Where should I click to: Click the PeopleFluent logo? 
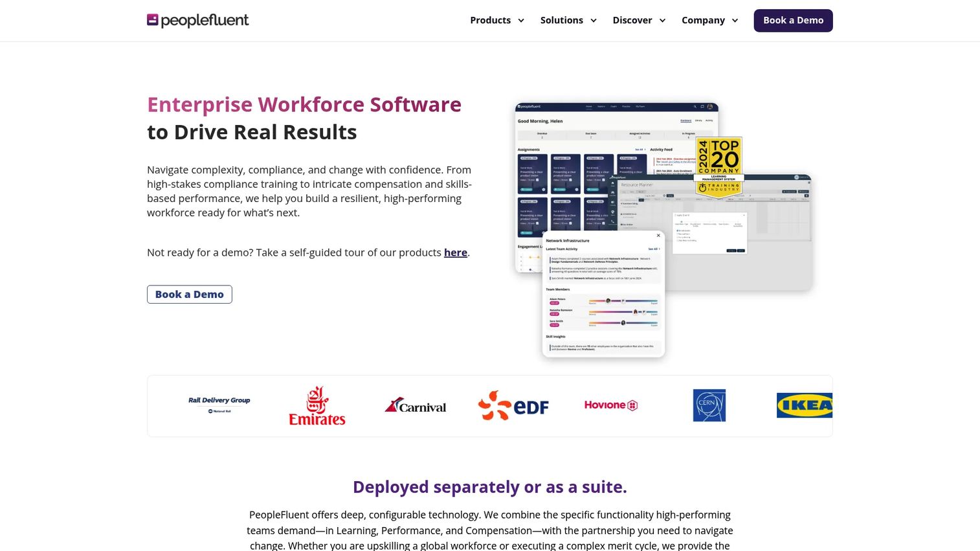pos(197,20)
